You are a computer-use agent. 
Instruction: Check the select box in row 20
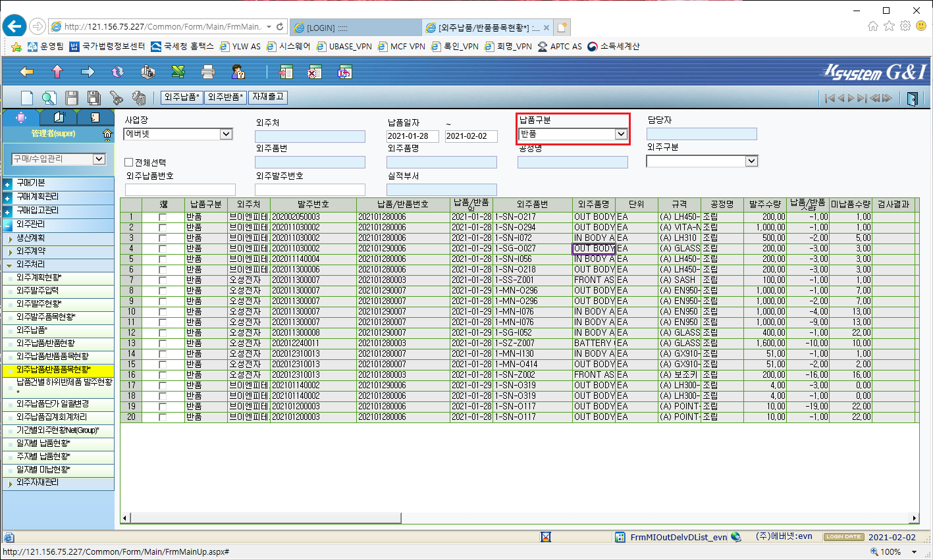coord(163,417)
